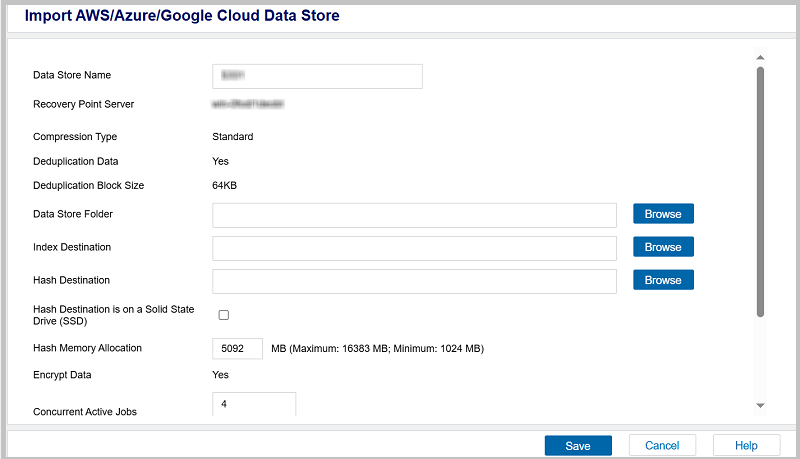Browse for the Hash Destination
The image size is (800, 459).
(663, 280)
